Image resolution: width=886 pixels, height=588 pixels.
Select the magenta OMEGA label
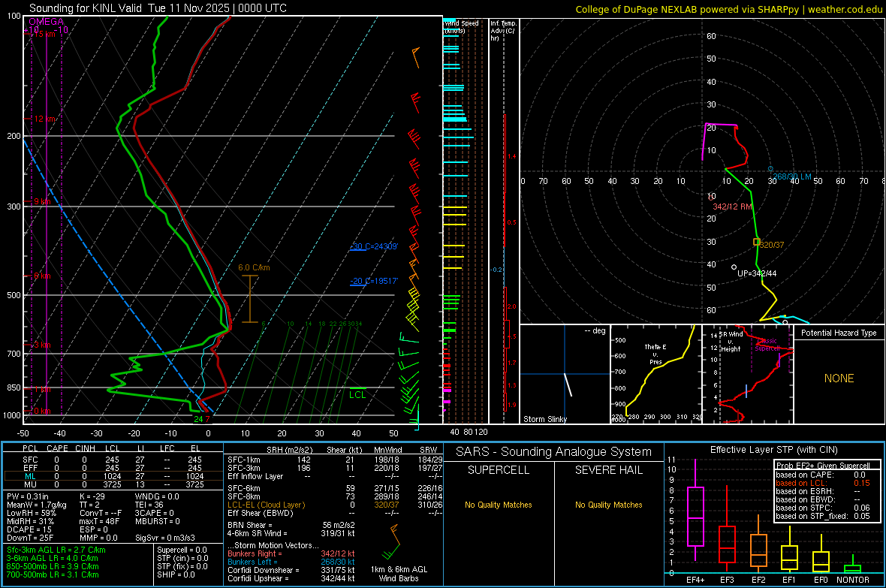coord(46,22)
